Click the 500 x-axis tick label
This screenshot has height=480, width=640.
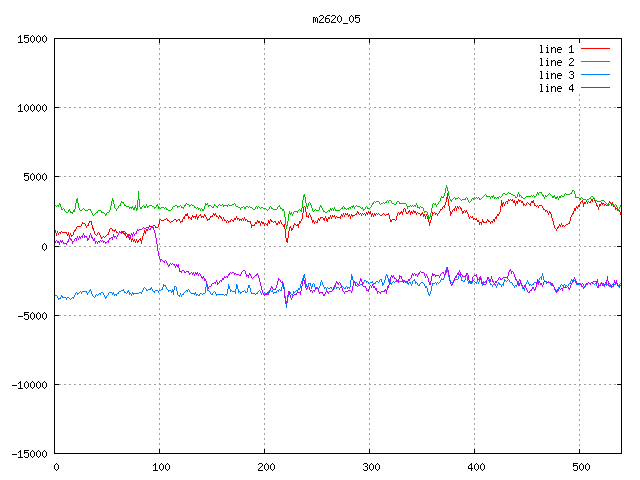pyautogui.click(x=580, y=467)
